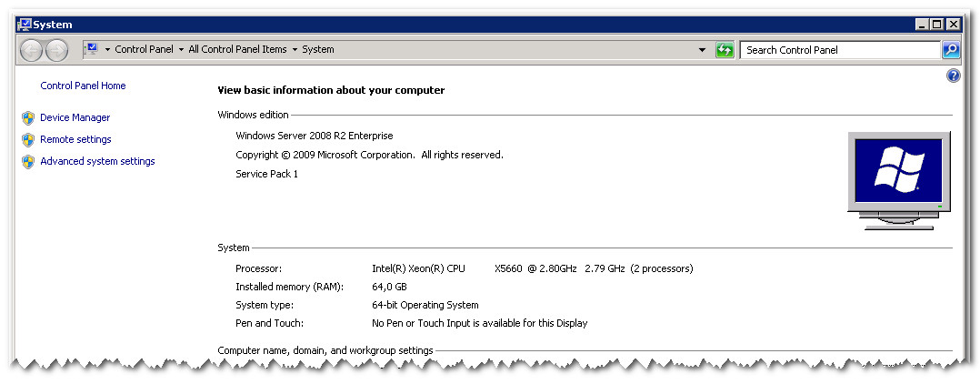
Task: Click the View basic information heading
Action: [x=331, y=90]
